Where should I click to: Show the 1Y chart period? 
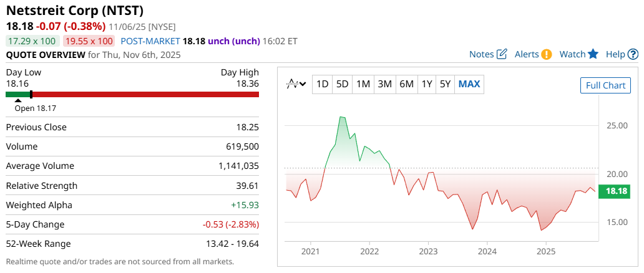tap(427, 84)
